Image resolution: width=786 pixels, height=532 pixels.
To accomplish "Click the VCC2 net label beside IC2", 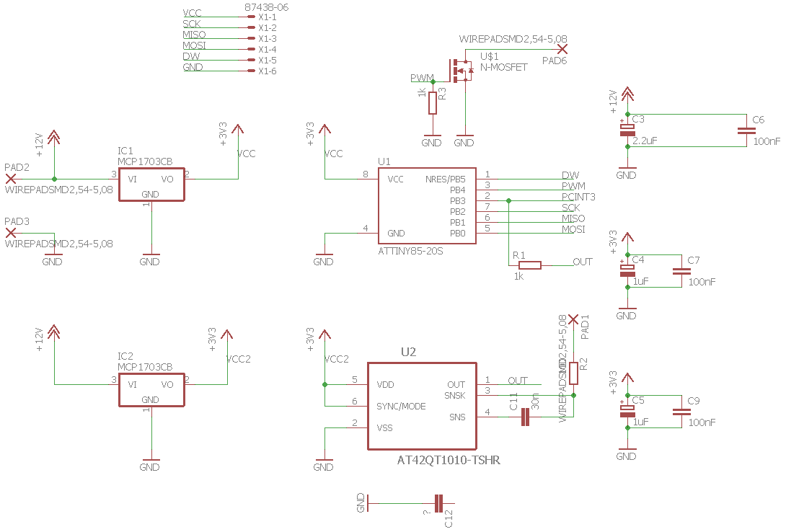I will (239, 359).
